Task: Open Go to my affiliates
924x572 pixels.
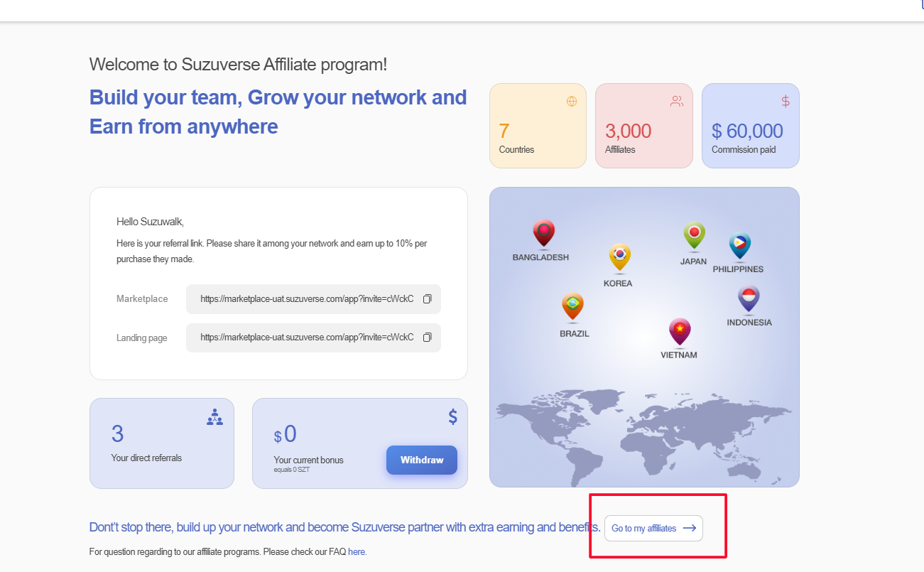Action: [653, 528]
